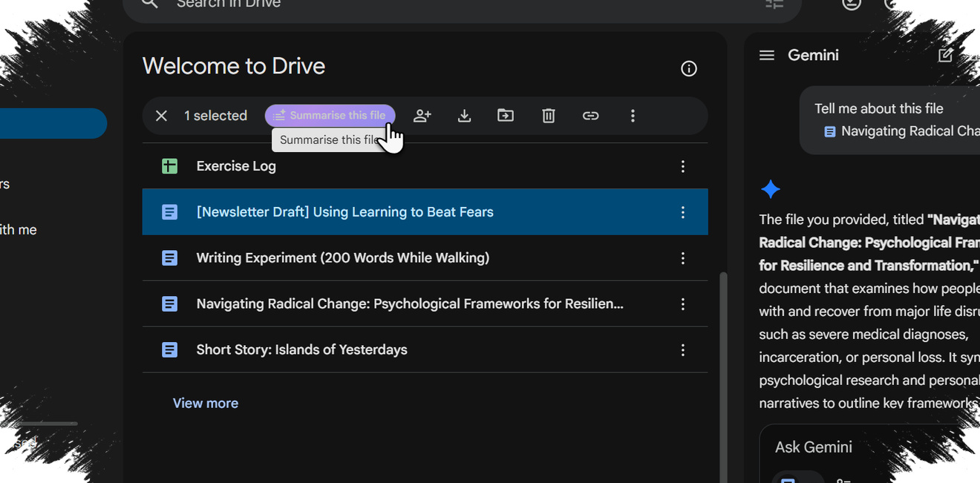Open the Drive info details icon
980x483 pixels.
[689, 69]
